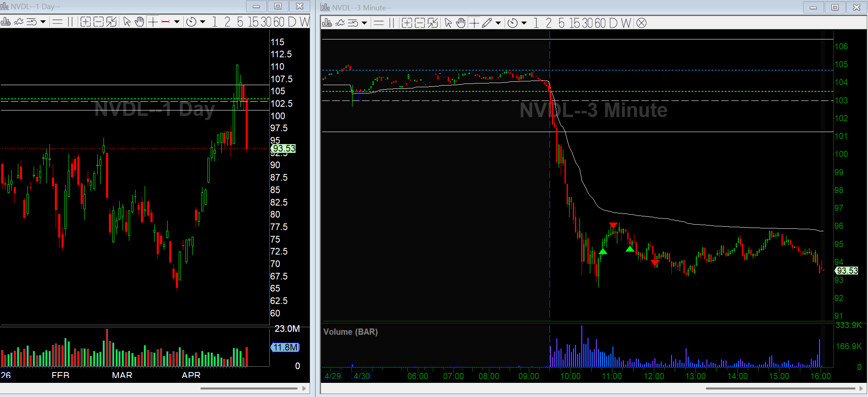Switch 3 Minute window to 60-minute timeframe
The height and width of the screenshot is (397, 868).
coord(600,23)
